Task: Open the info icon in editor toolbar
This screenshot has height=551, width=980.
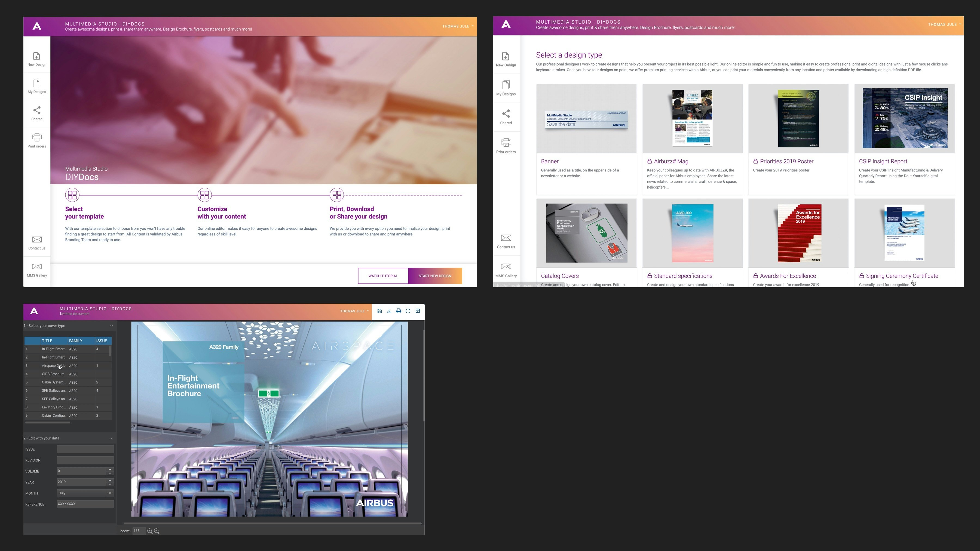Action: coord(408,311)
